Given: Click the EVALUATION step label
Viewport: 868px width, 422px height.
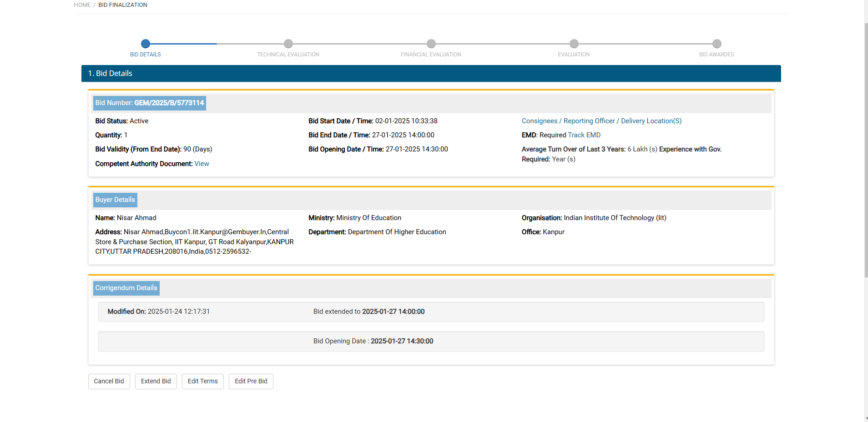Looking at the screenshot, I should pyautogui.click(x=574, y=55).
